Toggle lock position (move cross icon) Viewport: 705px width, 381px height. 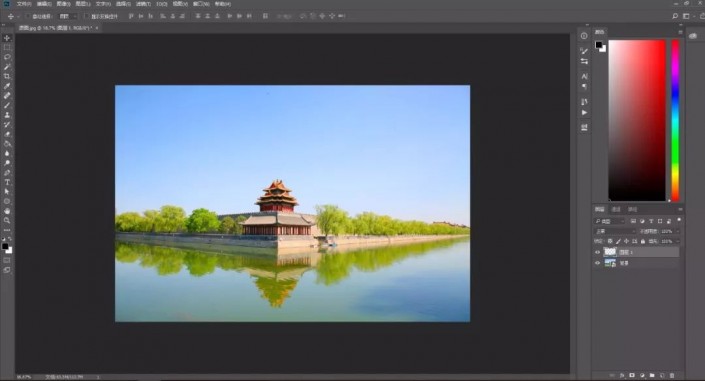pyautogui.click(x=626, y=242)
